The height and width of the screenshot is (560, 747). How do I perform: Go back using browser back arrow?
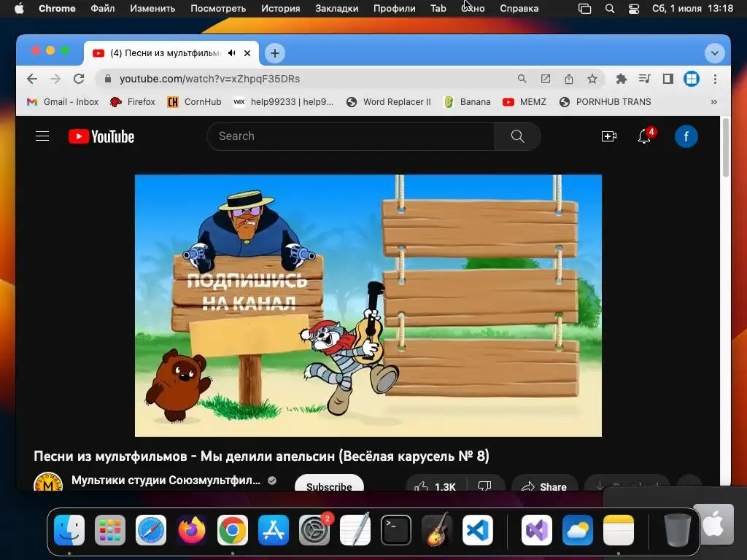(x=32, y=79)
